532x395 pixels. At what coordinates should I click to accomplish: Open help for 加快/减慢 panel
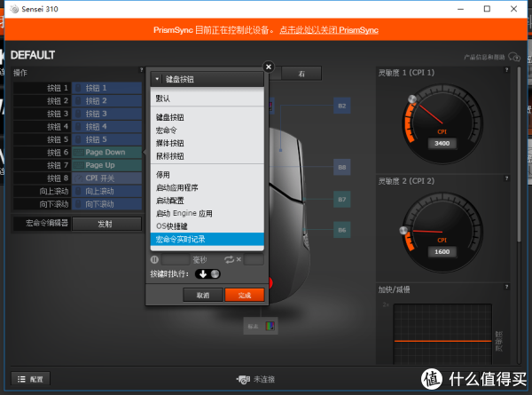point(506,287)
